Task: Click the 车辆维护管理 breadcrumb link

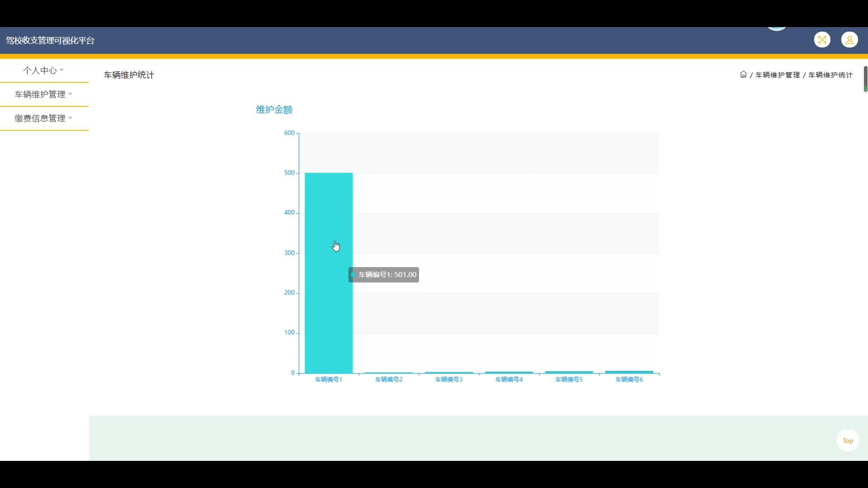Action: 778,75
